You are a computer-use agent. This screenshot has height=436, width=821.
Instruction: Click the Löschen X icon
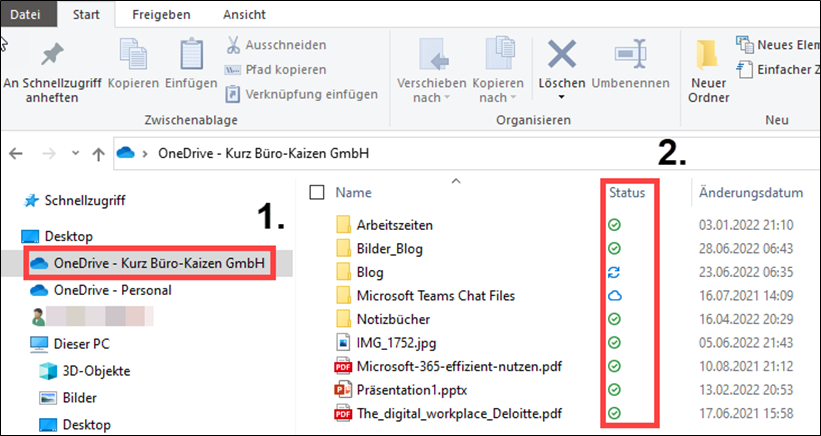pyautogui.click(x=561, y=54)
